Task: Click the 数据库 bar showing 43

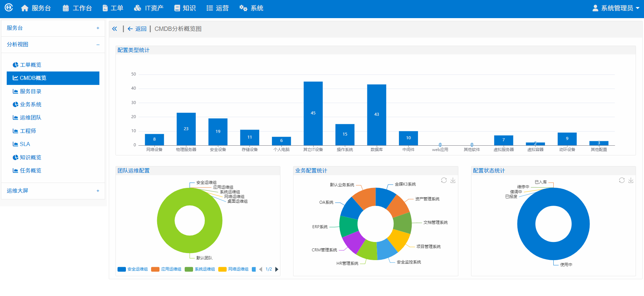Action: [x=377, y=115]
